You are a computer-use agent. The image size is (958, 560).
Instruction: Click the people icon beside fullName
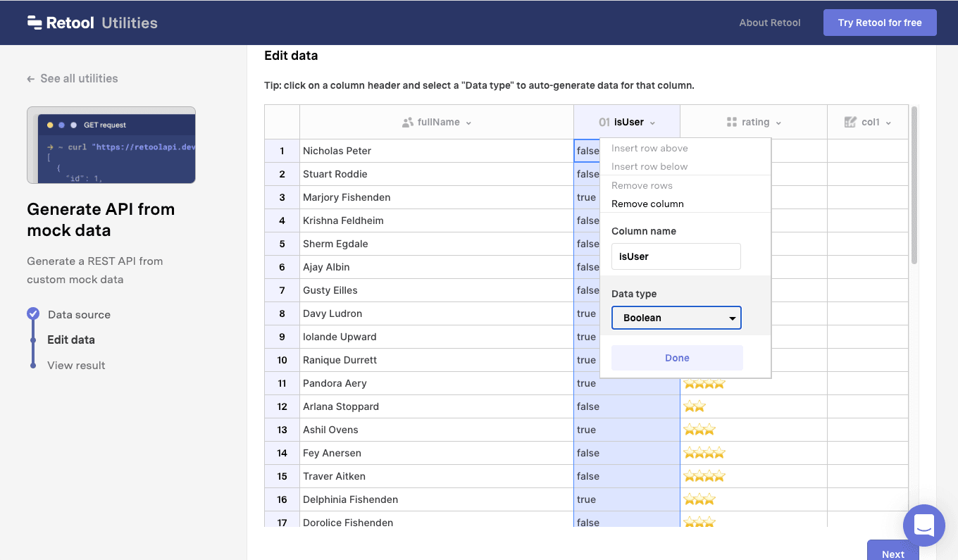(x=407, y=123)
